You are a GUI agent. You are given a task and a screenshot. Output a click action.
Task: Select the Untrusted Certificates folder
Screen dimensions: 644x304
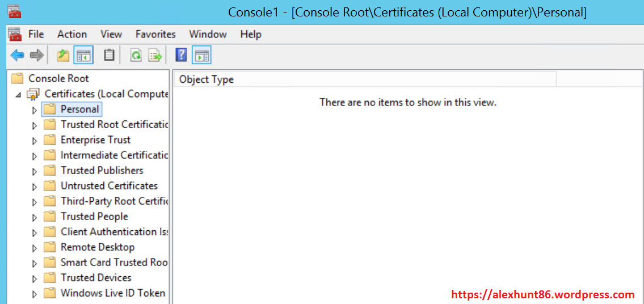109,185
